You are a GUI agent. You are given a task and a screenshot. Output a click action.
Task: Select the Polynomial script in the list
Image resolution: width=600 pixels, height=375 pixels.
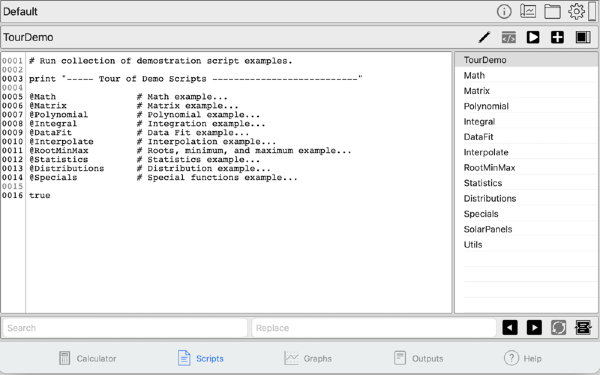(526, 106)
